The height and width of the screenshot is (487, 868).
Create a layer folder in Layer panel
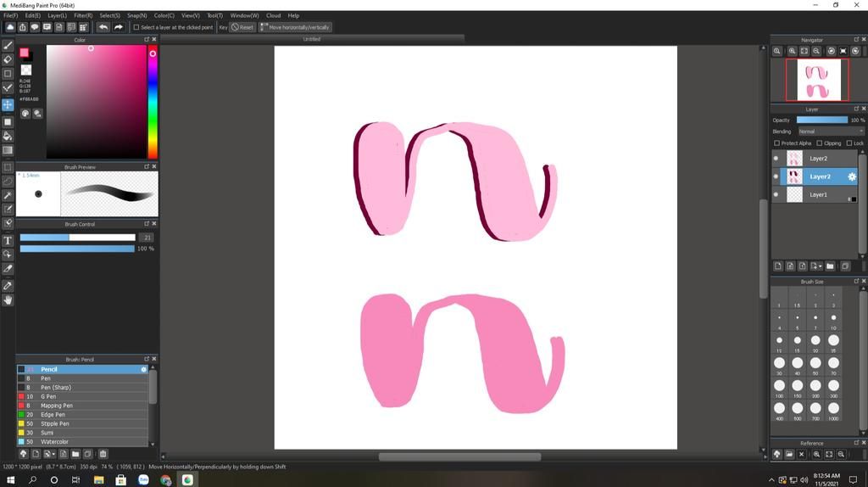click(830, 266)
